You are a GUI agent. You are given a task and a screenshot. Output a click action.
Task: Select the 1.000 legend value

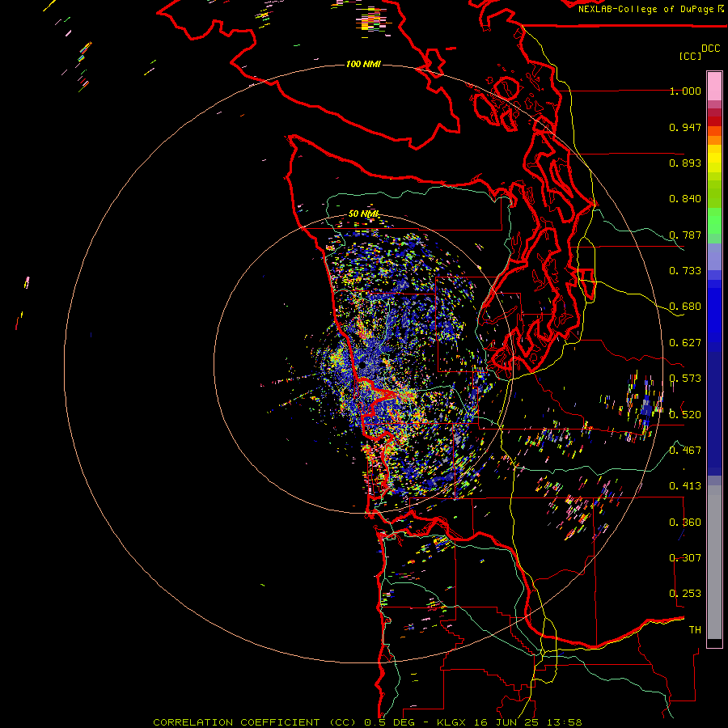685,91
